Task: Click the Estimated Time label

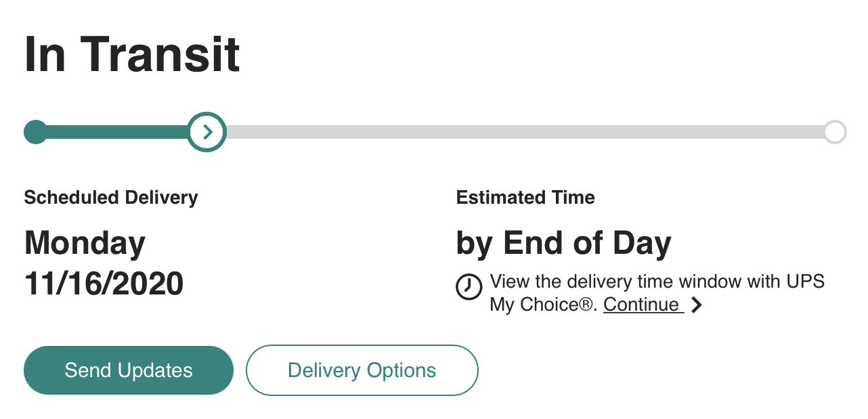Action: tap(525, 198)
